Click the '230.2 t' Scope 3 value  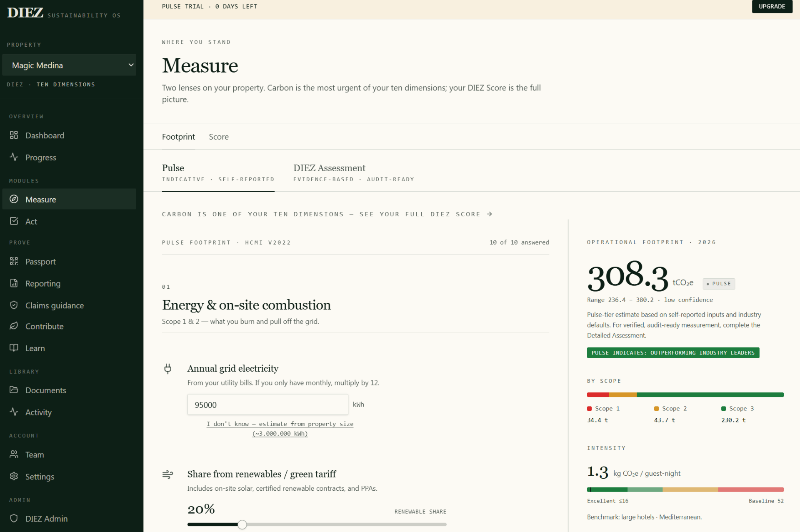(733, 420)
